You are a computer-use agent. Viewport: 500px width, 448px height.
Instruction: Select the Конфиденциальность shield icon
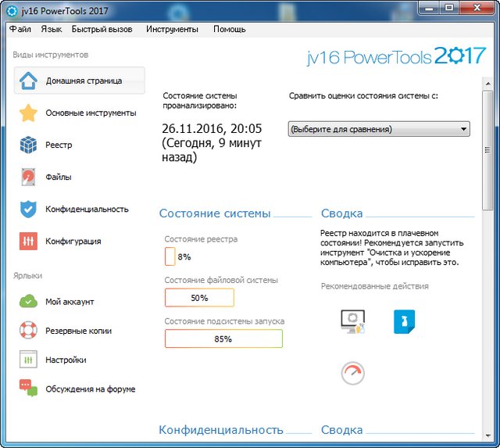click(x=28, y=210)
